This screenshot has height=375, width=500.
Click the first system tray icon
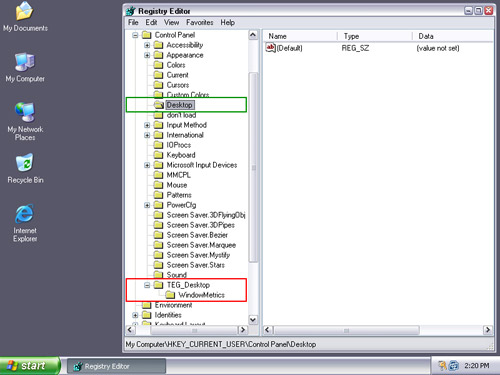pyautogui.click(x=443, y=366)
